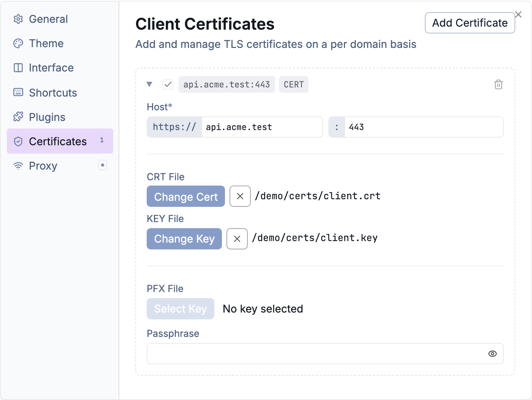The width and height of the screenshot is (532, 400).
Task: Uncheck the api.acme.test:443 certificate checkbox
Action: coord(168,84)
